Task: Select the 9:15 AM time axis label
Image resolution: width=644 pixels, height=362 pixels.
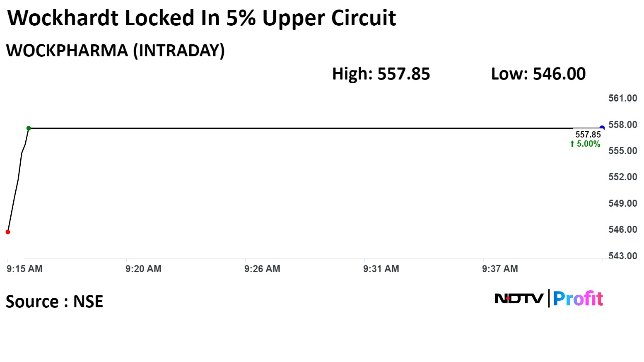Action: click(24, 269)
